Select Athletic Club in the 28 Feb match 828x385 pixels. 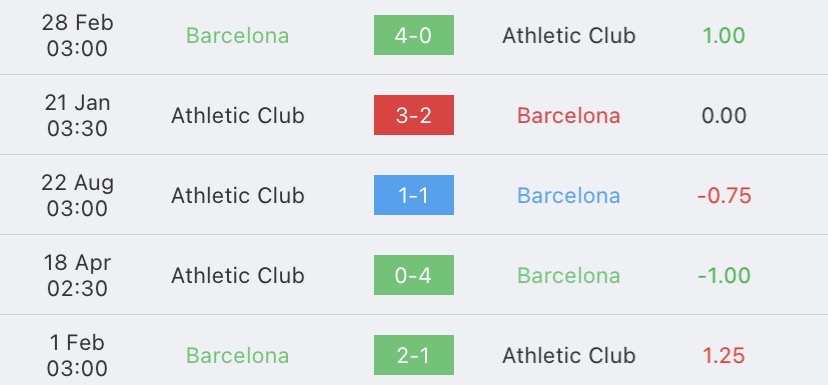click(569, 35)
